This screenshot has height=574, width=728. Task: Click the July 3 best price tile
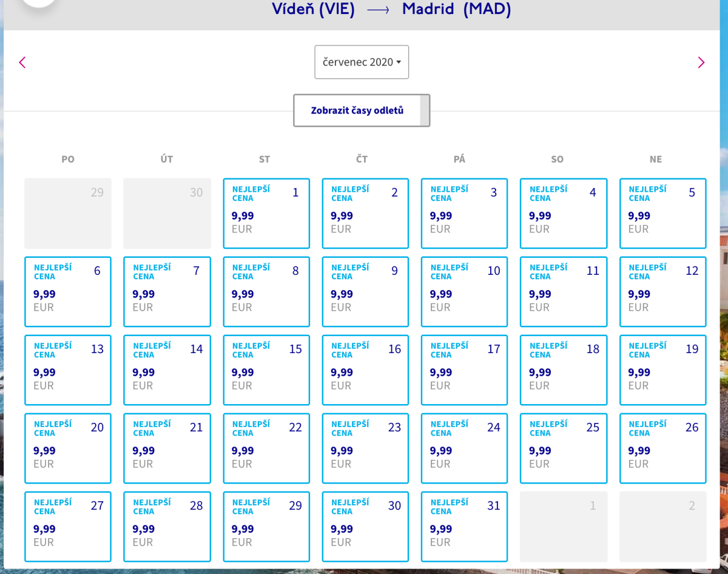[x=464, y=213]
